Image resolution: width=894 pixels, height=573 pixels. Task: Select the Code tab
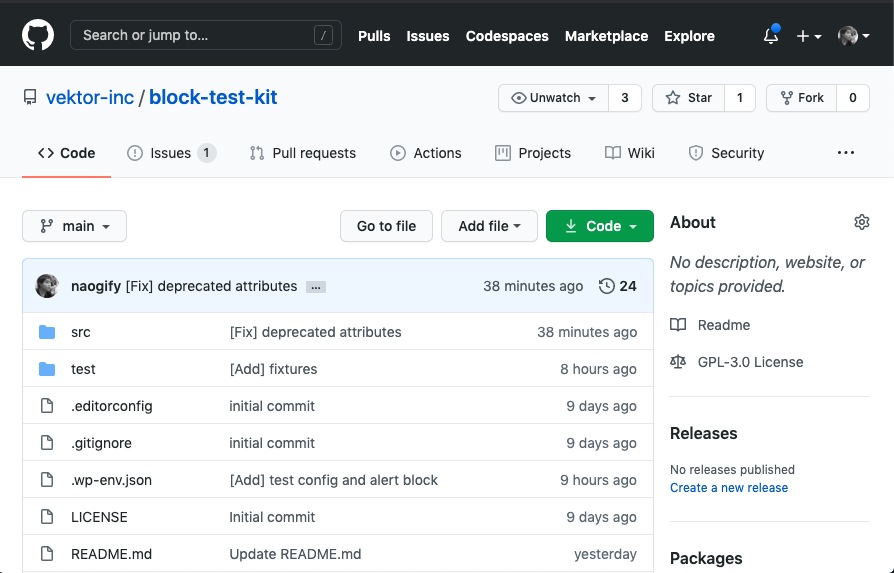click(67, 153)
